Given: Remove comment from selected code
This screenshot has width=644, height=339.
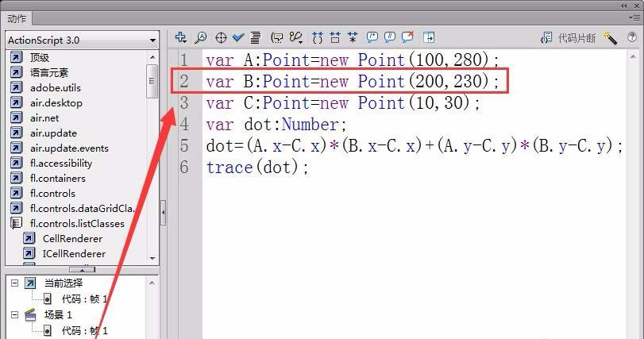Looking at the screenshot, I should click(407, 37).
